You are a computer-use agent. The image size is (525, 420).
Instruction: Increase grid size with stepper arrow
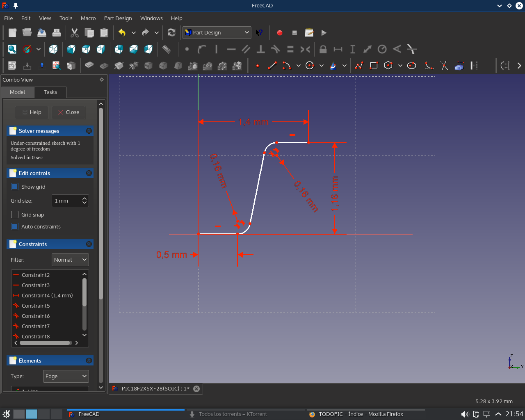pos(84,199)
